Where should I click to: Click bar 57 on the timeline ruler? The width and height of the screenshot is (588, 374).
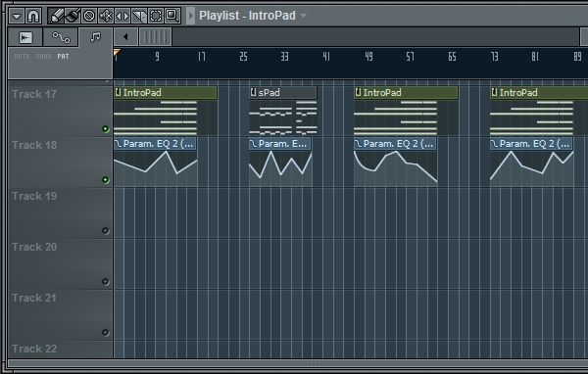pos(411,57)
